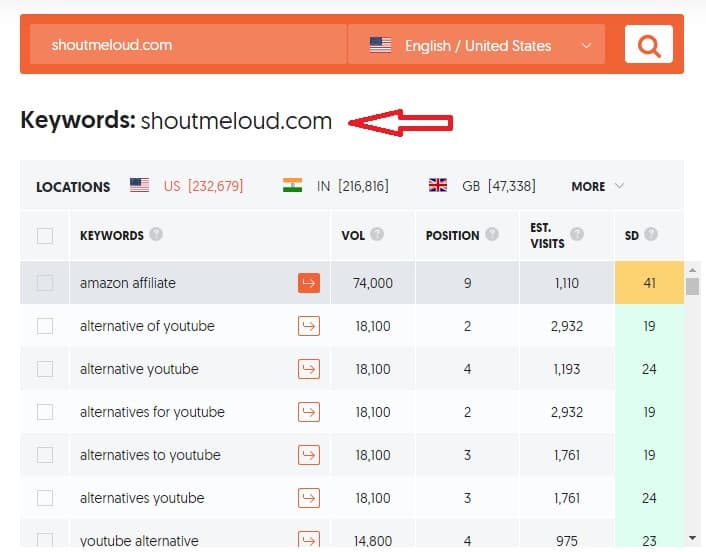This screenshot has width=706, height=552.
Task: Expand the MORE locations dropdown
Action: (597, 186)
